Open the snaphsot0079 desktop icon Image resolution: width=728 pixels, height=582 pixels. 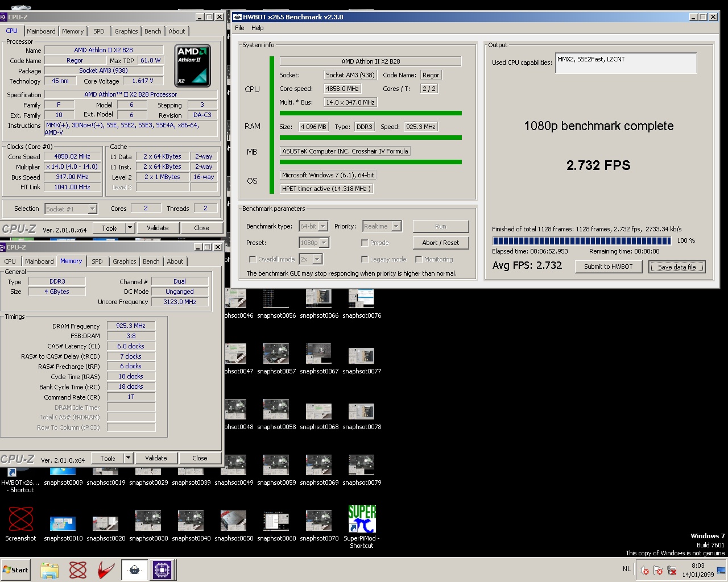click(x=362, y=471)
